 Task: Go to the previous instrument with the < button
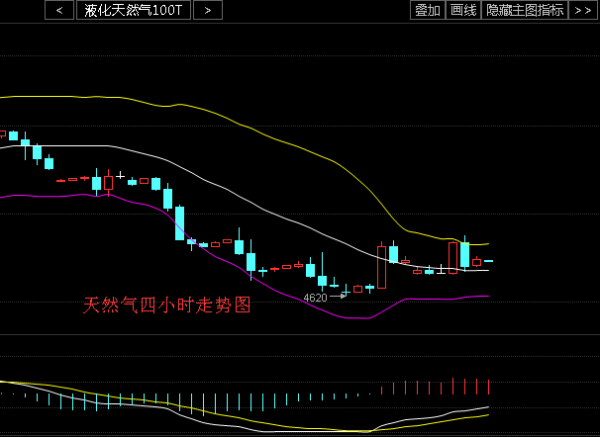[x=59, y=10]
